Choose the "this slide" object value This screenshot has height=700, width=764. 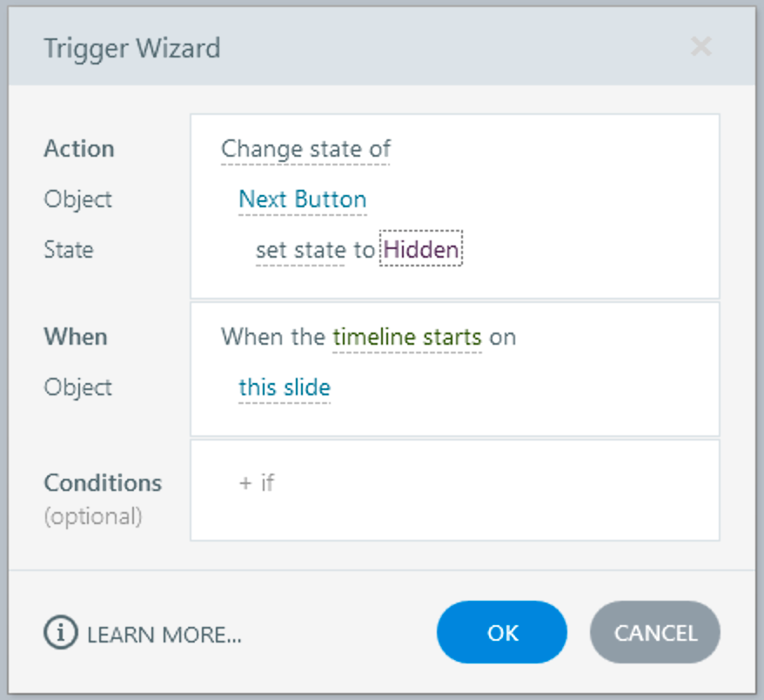pos(285,387)
